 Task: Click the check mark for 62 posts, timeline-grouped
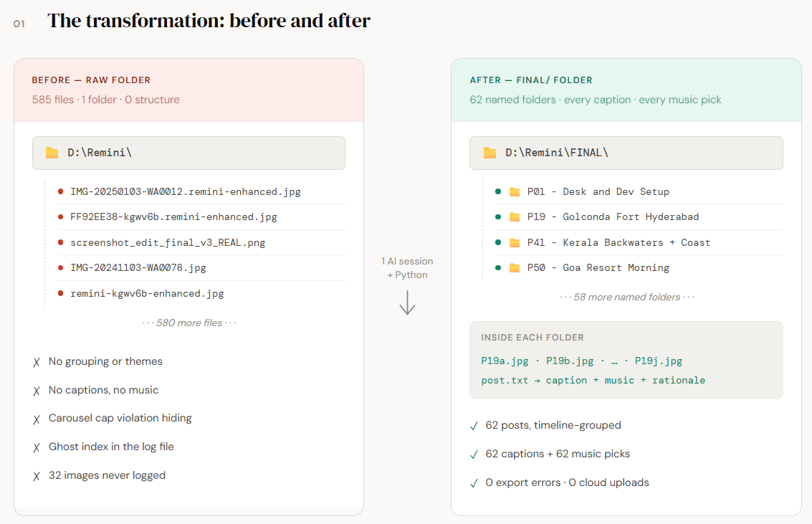coord(474,426)
